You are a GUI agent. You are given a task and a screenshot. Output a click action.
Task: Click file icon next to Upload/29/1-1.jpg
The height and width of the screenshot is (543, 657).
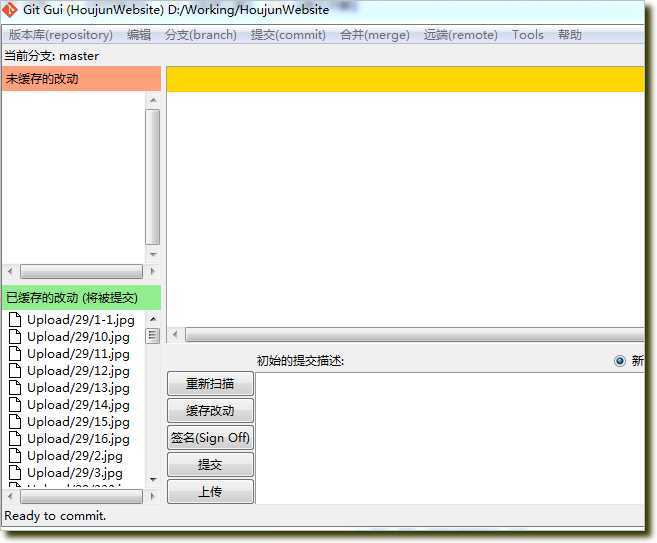[15, 319]
